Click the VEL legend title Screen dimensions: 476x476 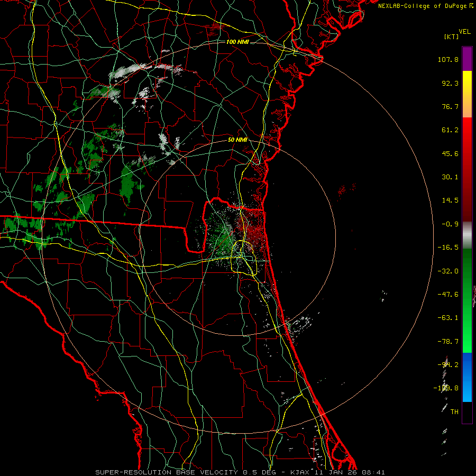464,32
